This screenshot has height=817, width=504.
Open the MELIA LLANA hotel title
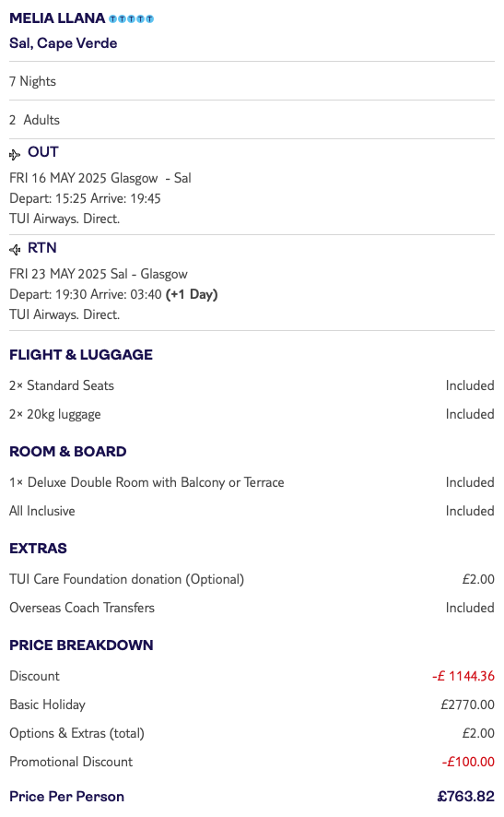click(x=57, y=18)
